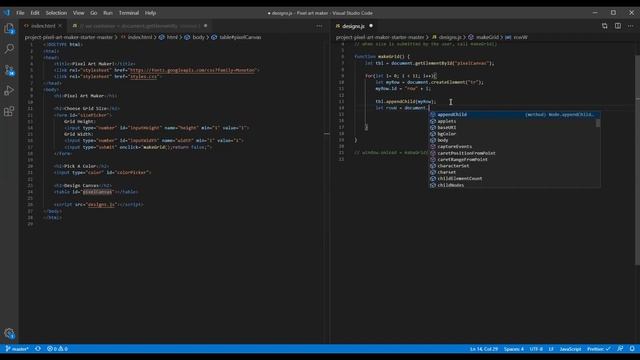This screenshot has width=640, height=360.
Task: Open designs.js link in script tag
Action: (x=101, y=204)
